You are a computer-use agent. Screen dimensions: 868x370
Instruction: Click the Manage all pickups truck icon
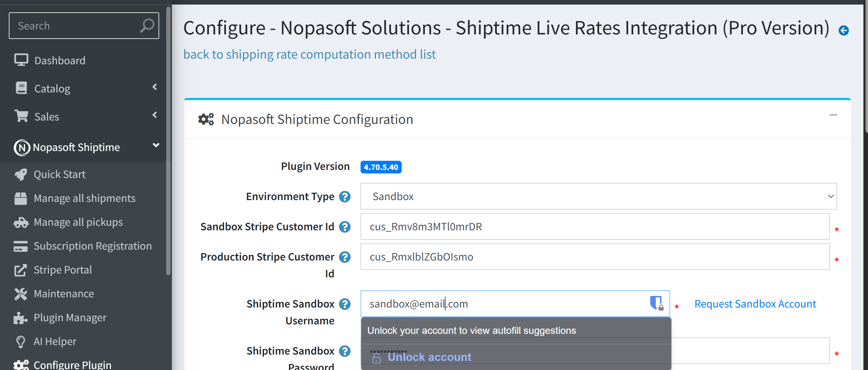21,222
